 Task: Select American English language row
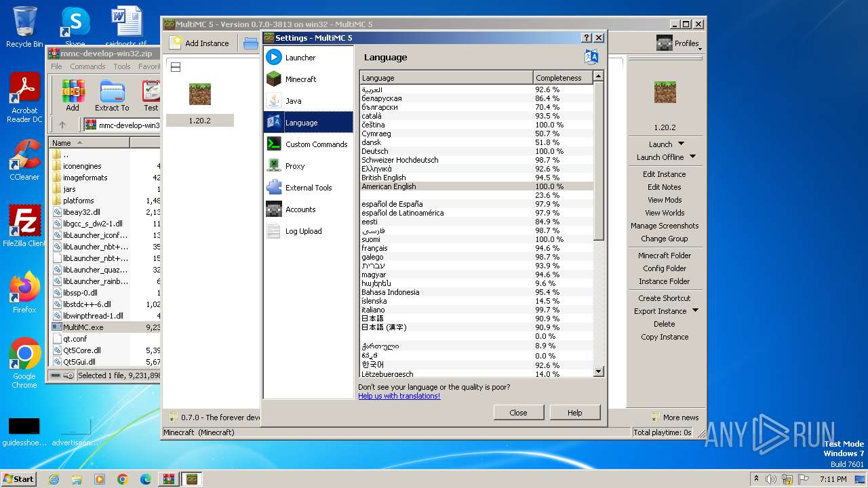click(476, 186)
